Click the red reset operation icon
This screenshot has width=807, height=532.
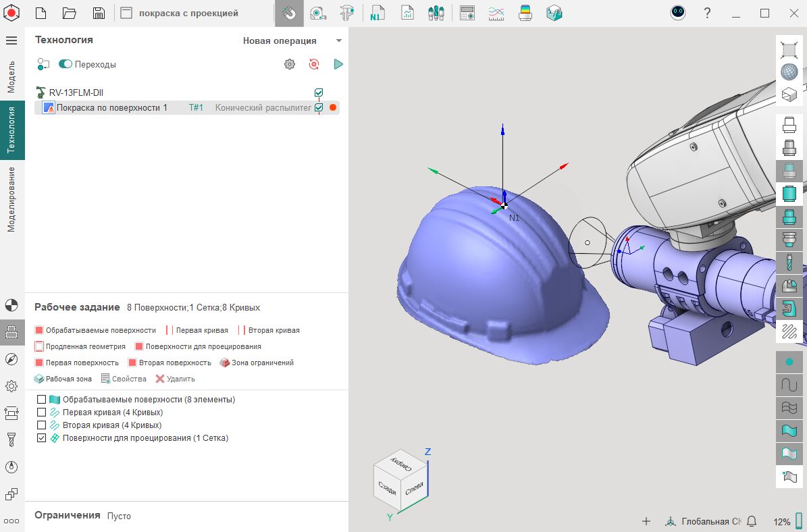[314, 64]
